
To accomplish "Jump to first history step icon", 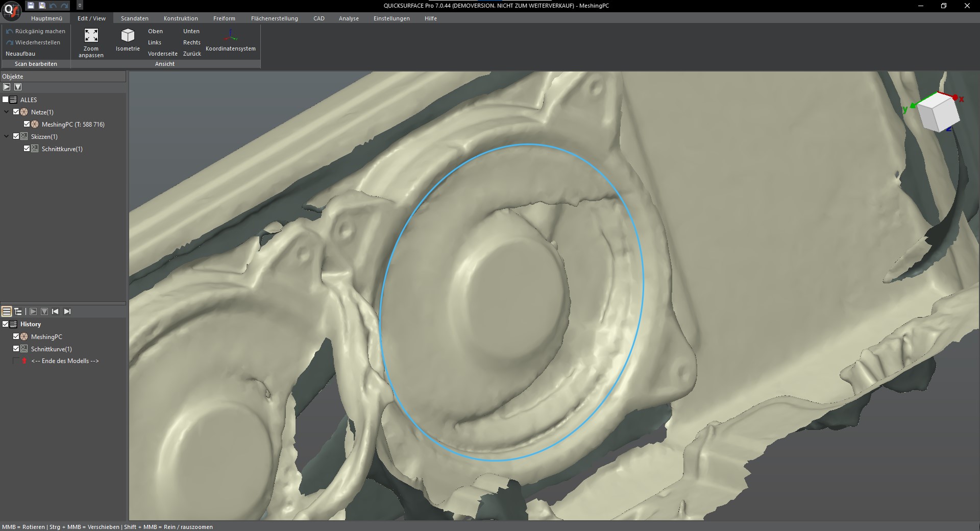I will coord(56,311).
